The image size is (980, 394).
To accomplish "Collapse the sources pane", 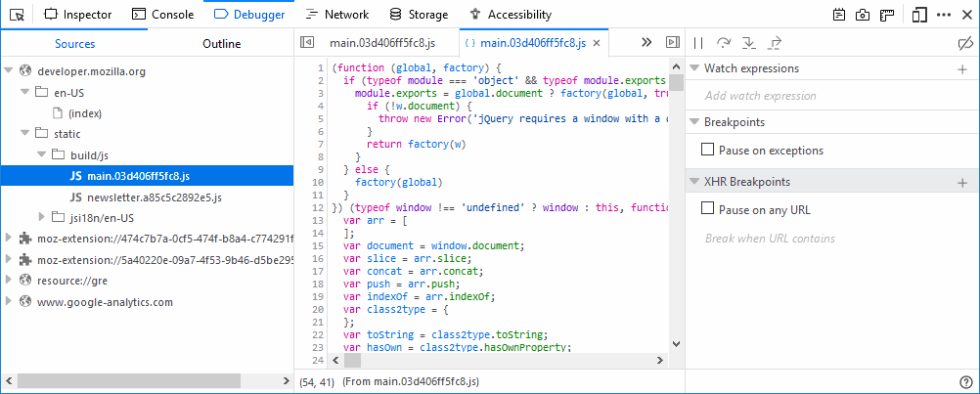I will [307, 43].
